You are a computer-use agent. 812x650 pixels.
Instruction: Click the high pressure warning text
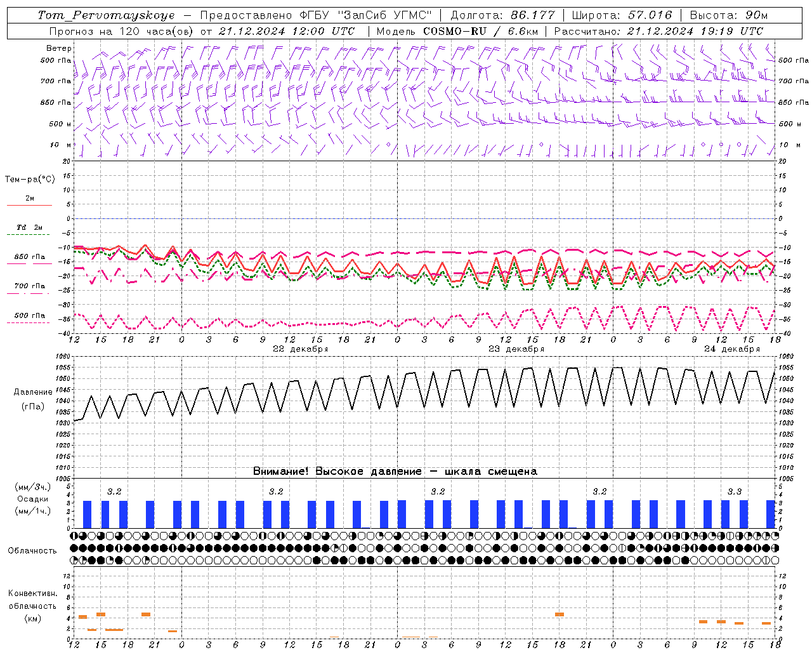(395, 472)
